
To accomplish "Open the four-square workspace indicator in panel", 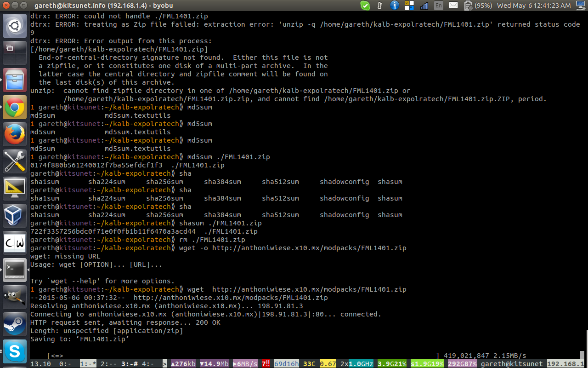I will pyautogui.click(x=409, y=6).
